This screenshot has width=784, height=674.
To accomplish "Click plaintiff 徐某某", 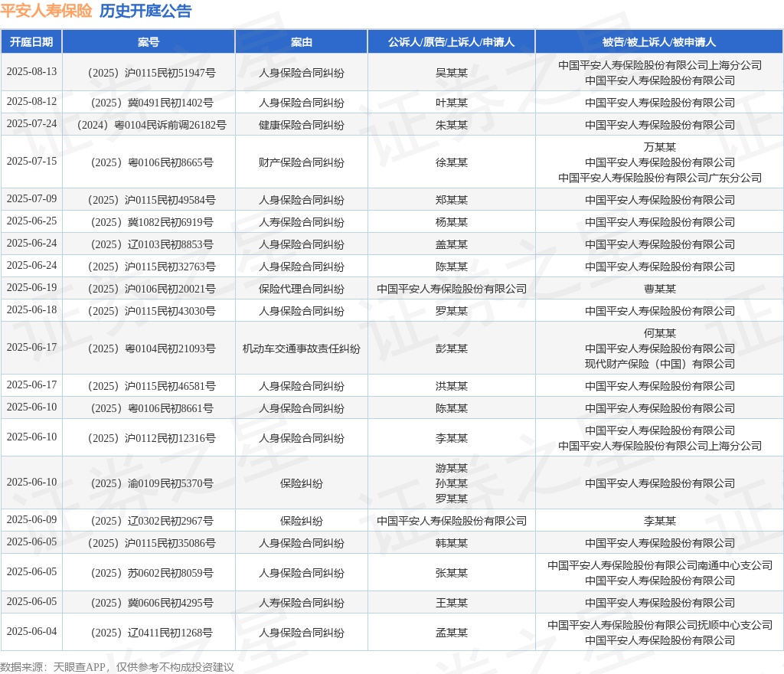I will coord(452,162).
